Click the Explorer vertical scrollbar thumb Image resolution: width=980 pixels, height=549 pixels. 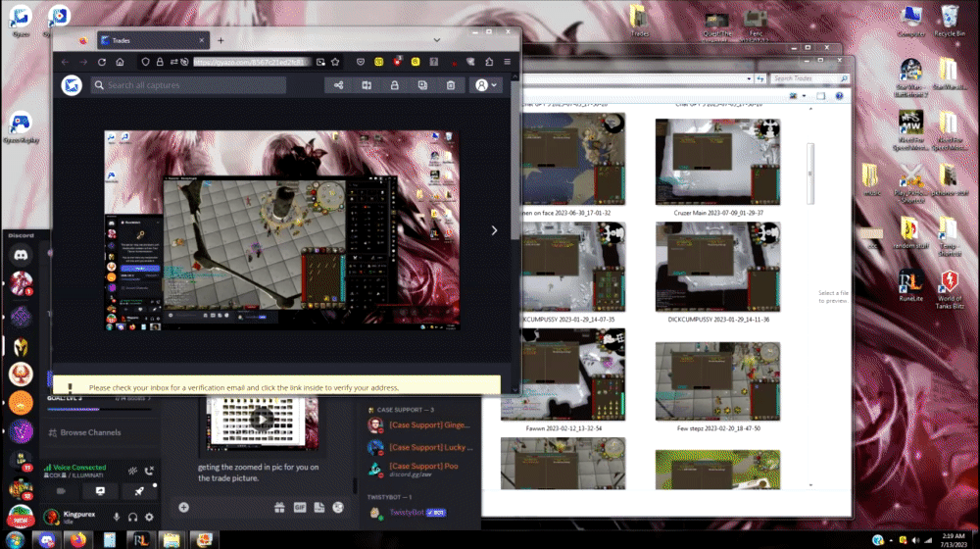(810, 174)
